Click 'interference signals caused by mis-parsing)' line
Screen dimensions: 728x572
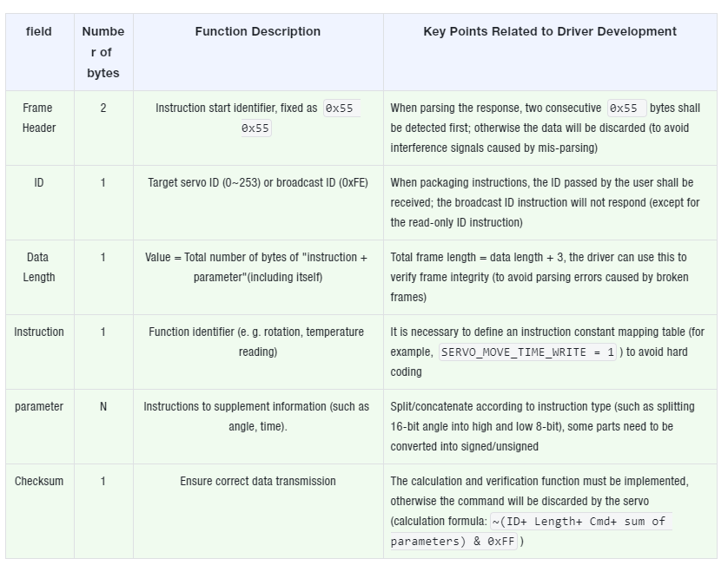point(494,148)
